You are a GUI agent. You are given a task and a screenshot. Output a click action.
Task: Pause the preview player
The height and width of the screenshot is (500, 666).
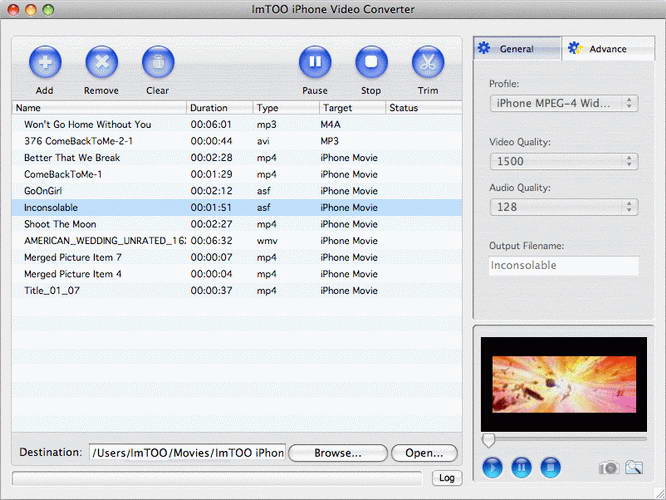pos(521,467)
